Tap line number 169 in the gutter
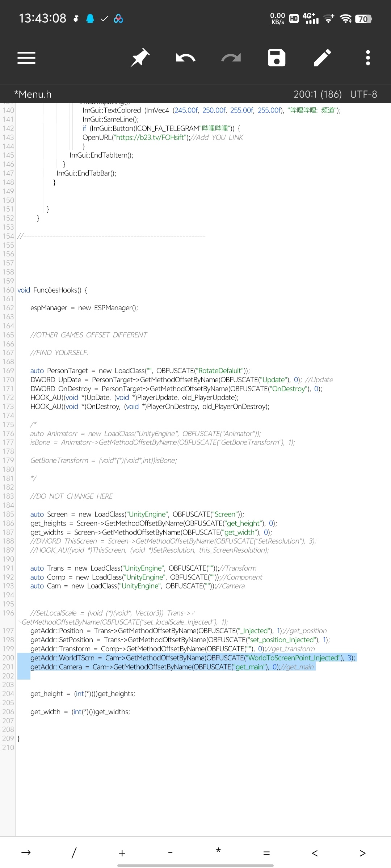 [8, 371]
